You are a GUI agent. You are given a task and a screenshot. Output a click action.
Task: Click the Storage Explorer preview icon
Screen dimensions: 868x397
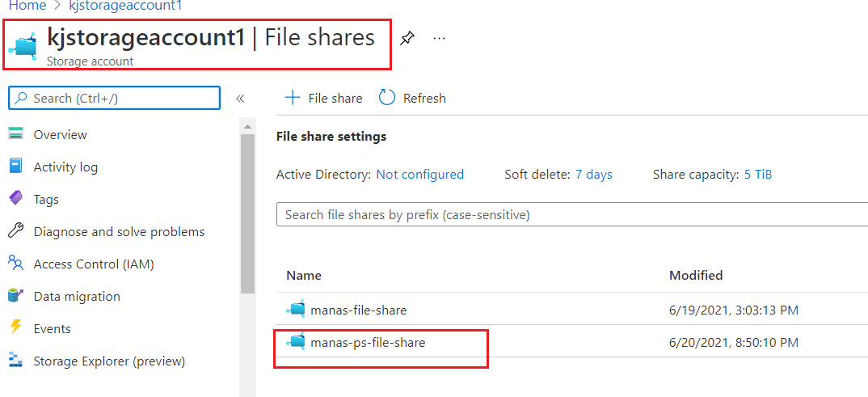15,361
